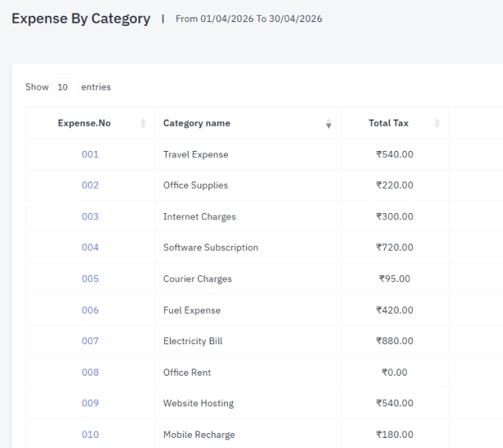503x448 pixels.
Task: Sort by Total Tax column arrows
Action: pos(437,123)
